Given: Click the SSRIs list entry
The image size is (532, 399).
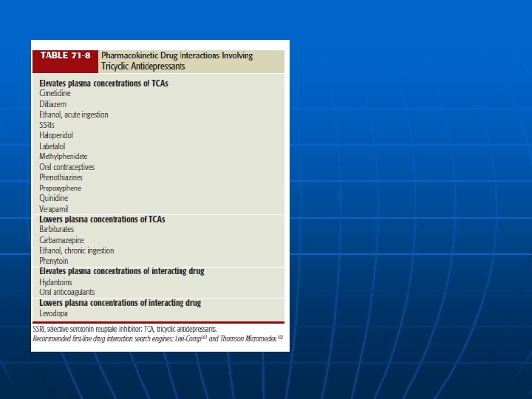Looking at the screenshot, I should (x=47, y=125).
